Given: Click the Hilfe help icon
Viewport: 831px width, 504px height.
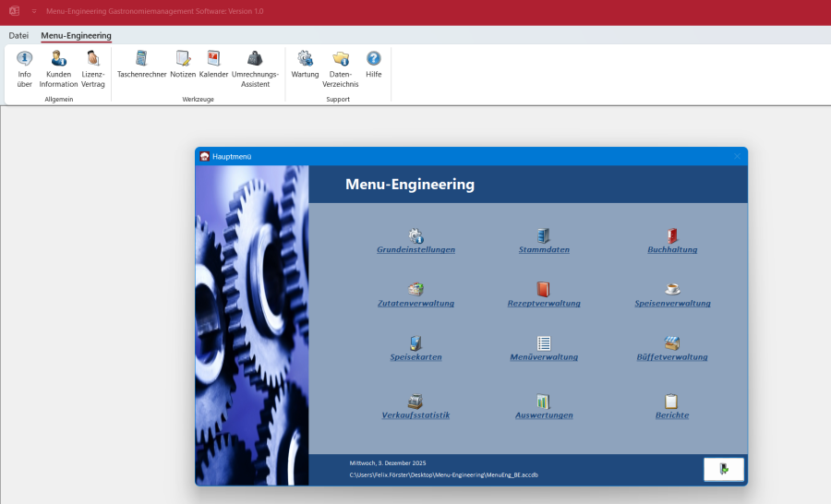Looking at the screenshot, I should click(373, 64).
